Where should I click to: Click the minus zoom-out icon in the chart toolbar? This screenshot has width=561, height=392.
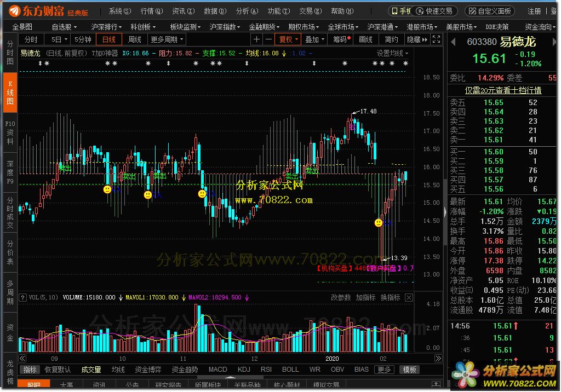click(x=268, y=39)
